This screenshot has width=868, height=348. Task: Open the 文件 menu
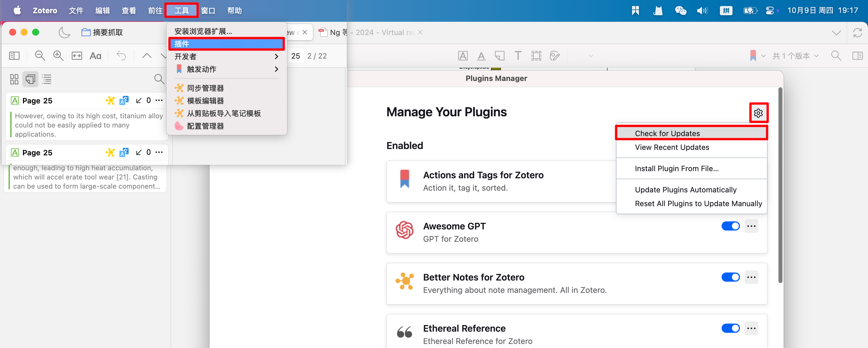click(76, 10)
